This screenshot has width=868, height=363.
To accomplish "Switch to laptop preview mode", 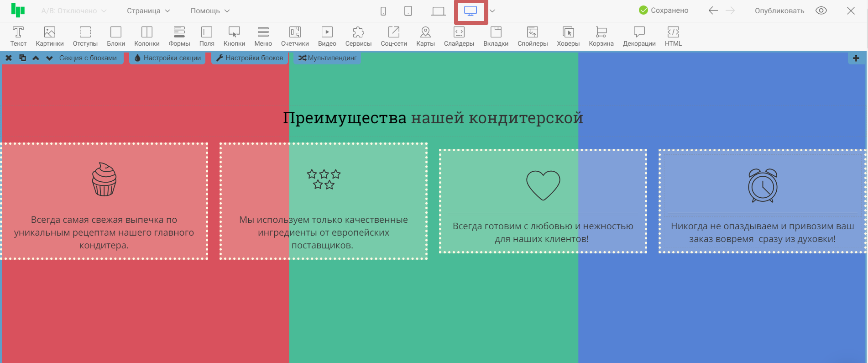I will (438, 11).
